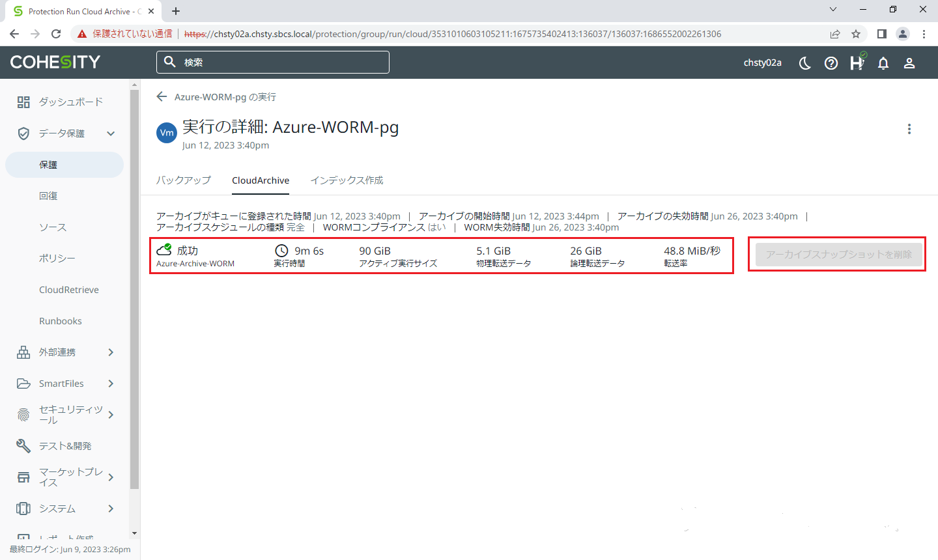The width and height of the screenshot is (938, 560).
Task: Click the 90 GiB active run size value
Action: pos(375,251)
